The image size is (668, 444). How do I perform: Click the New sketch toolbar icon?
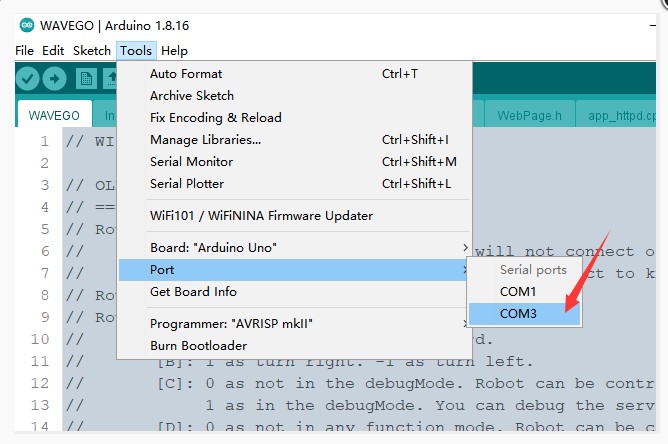tap(86, 78)
